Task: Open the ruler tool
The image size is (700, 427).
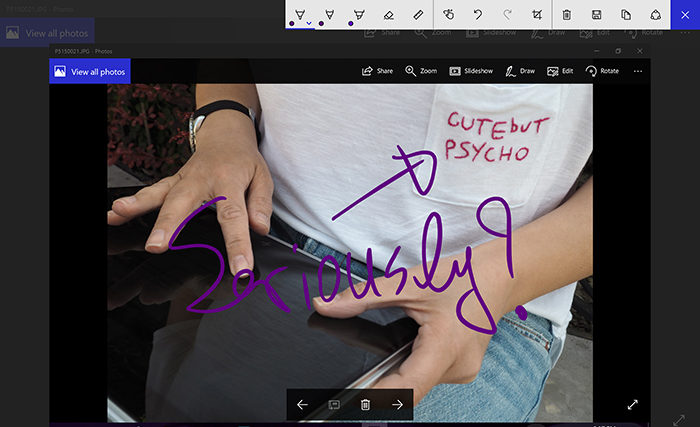Action: coord(418,15)
